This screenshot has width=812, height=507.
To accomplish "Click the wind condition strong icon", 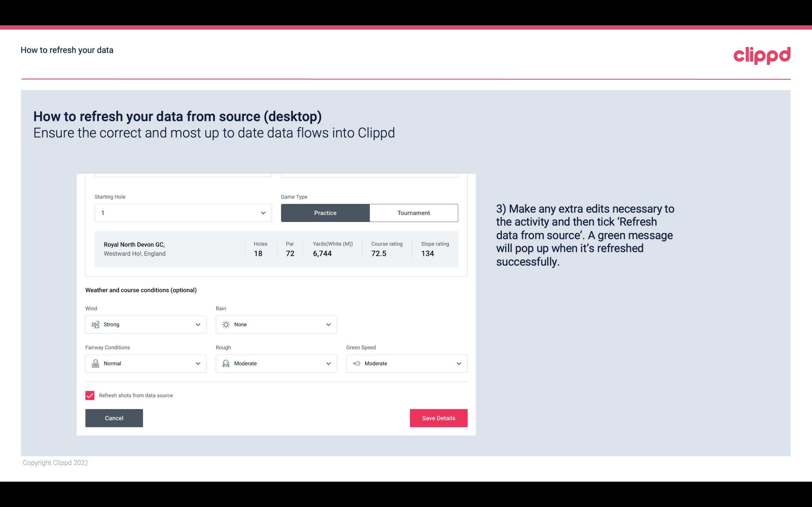I will (x=95, y=324).
